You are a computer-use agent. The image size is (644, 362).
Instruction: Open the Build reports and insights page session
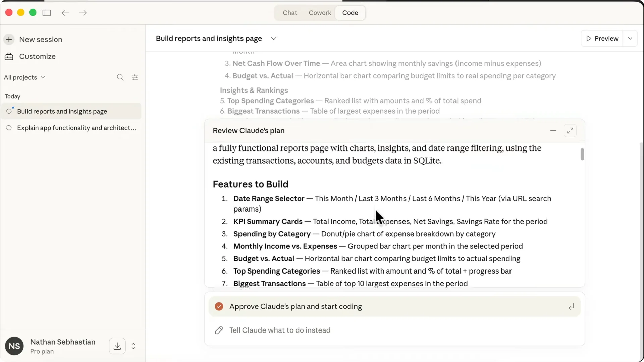(x=71, y=111)
